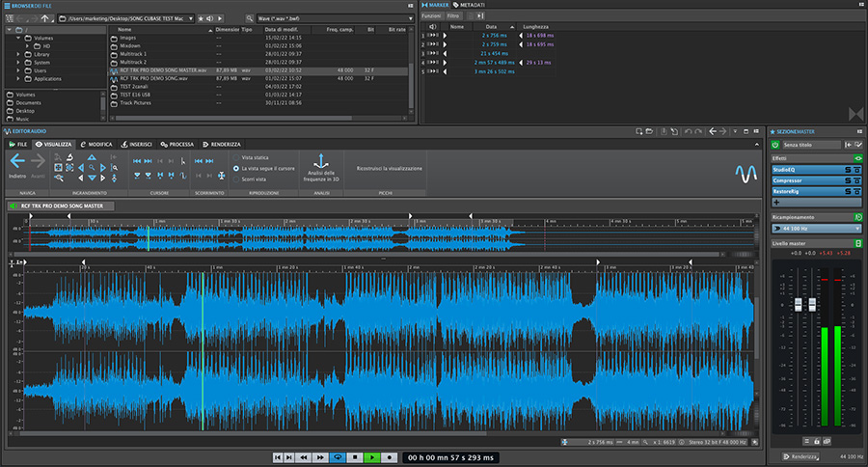This screenshot has width=868, height=467.
Task: Click the Record transport button
Action: [x=389, y=455]
